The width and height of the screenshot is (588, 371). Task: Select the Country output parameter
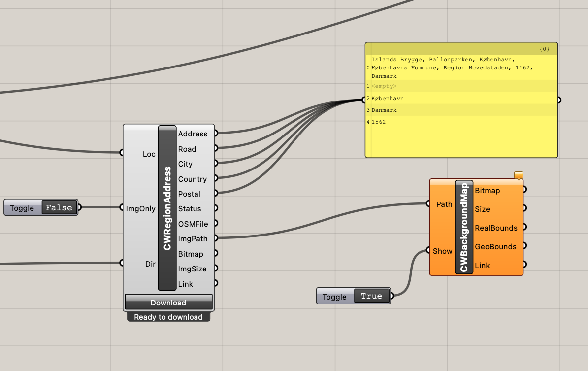[192, 179]
